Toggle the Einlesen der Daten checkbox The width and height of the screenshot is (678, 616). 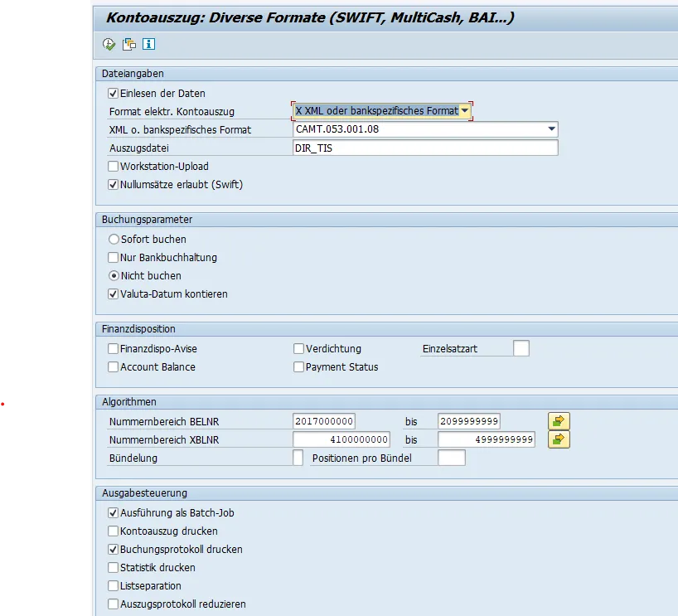[114, 94]
